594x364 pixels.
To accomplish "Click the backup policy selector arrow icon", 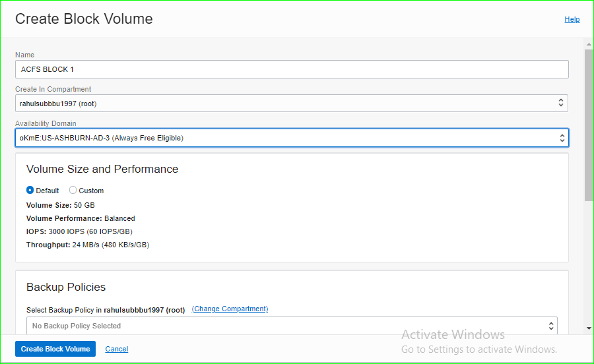I will 551,326.
